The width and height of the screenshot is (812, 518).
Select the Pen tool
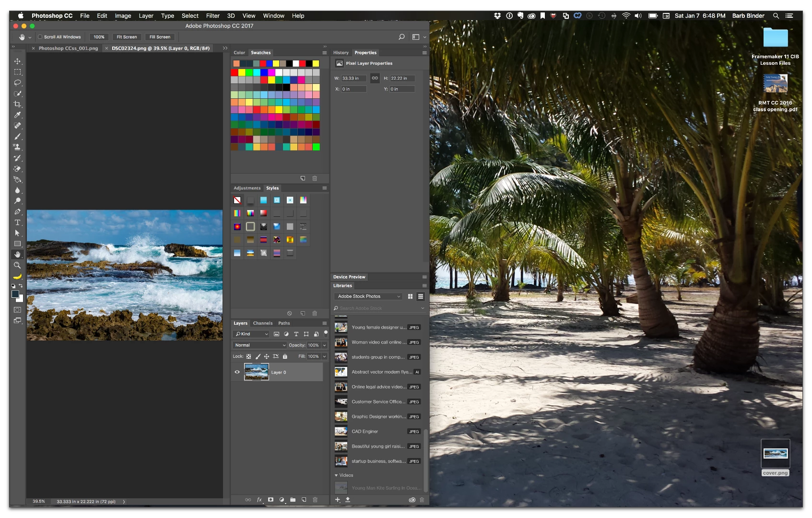click(x=17, y=212)
